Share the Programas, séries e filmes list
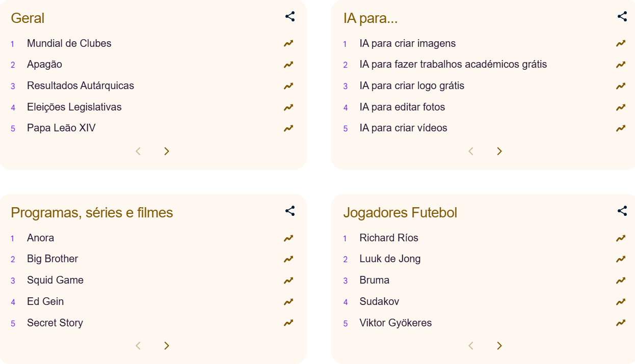The height and width of the screenshot is (364, 635). tap(290, 211)
